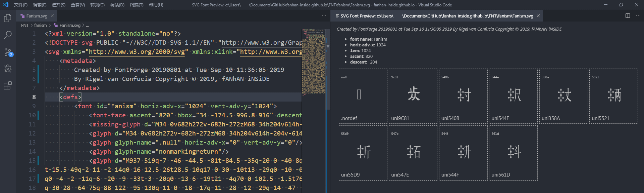Viewport: 644px width, 193px height.
Task: Restore down the VS Code window
Action: point(621,5)
